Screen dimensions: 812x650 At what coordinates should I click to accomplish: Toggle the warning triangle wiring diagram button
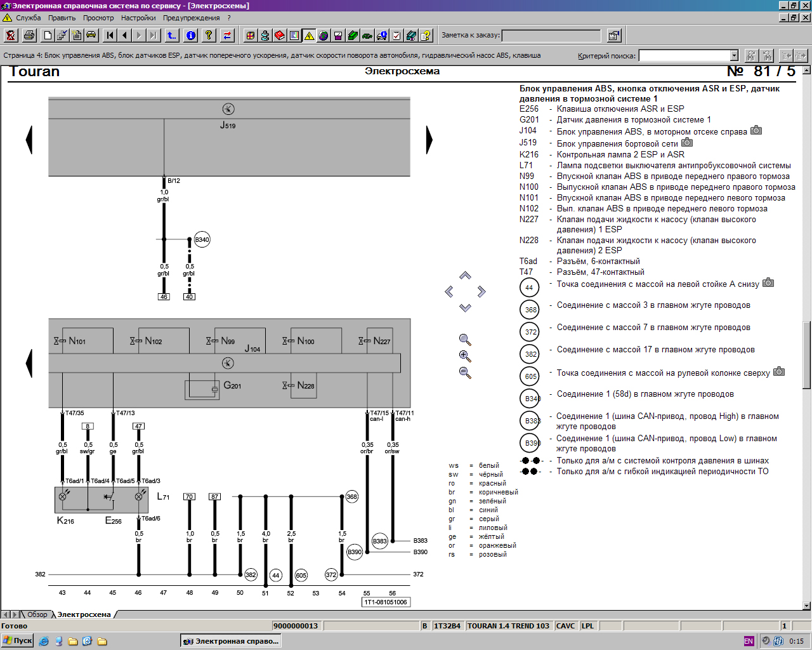pyautogui.click(x=309, y=36)
